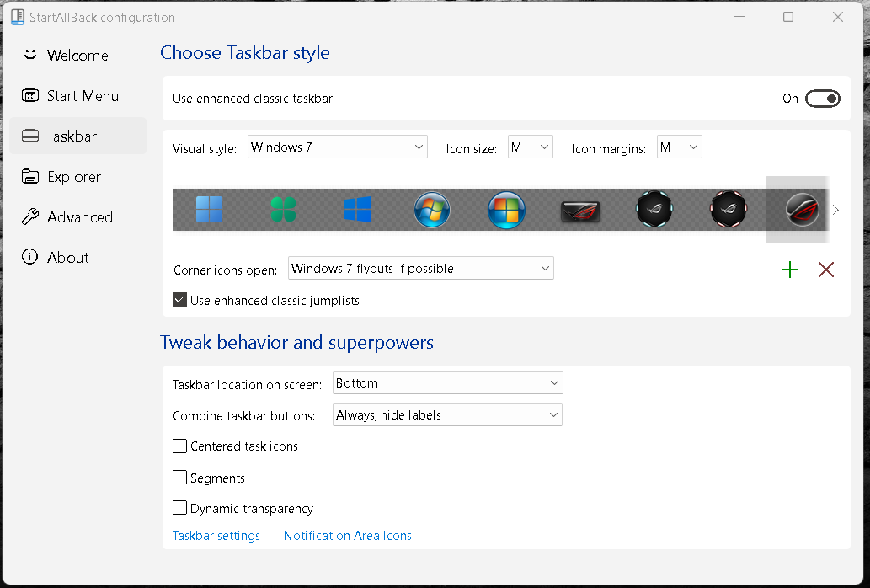Click the red X remove icon
This screenshot has width=870, height=588.
coord(826,270)
